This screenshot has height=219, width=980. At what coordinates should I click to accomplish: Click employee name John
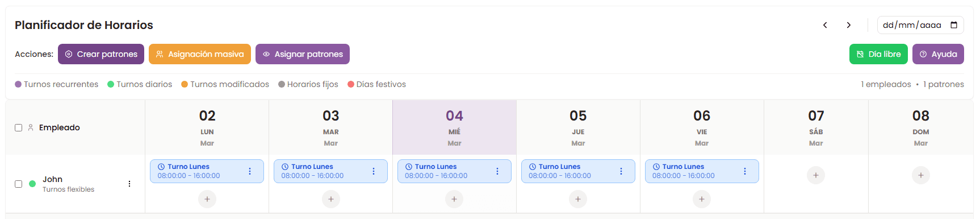click(x=52, y=179)
